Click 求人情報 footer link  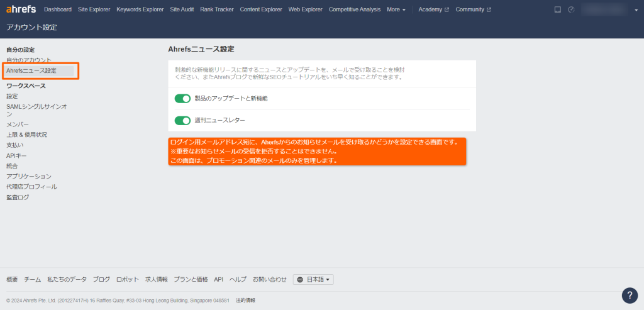pyautogui.click(x=157, y=280)
